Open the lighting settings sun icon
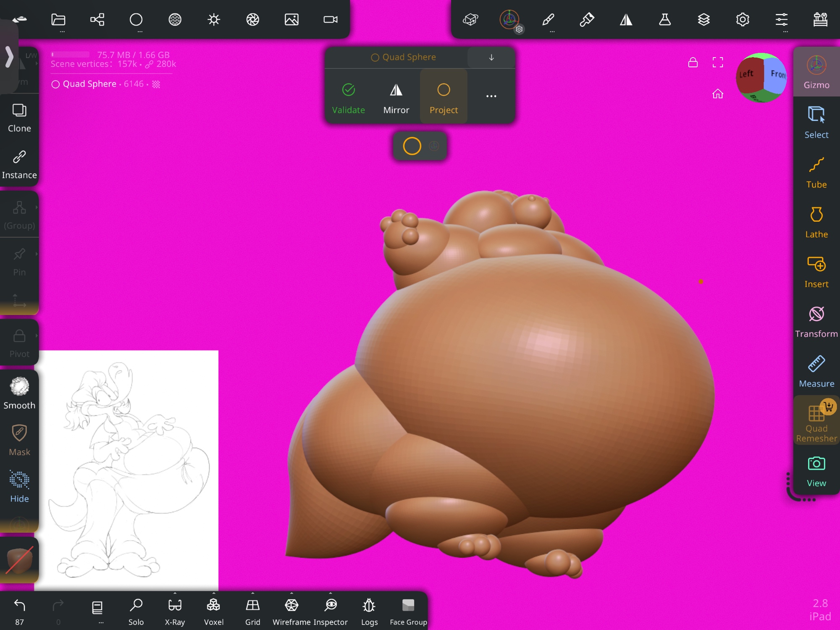The width and height of the screenshot is (840, 630). [x=214, y=20]
